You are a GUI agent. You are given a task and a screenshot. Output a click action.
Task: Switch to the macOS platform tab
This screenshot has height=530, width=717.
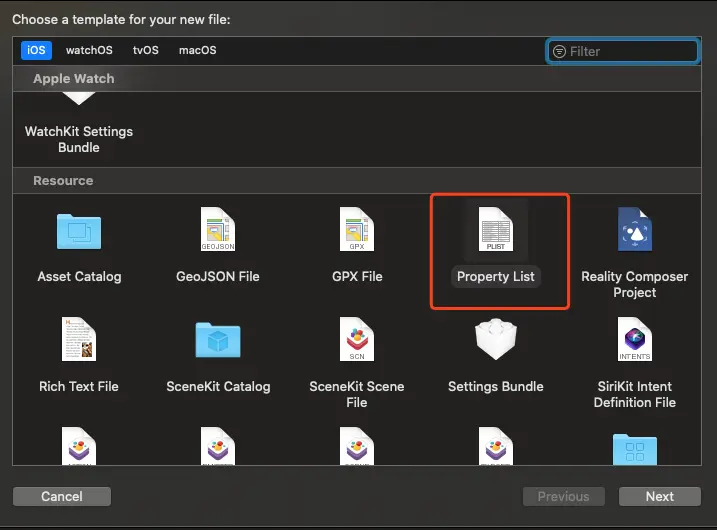[x=198, y=50]
